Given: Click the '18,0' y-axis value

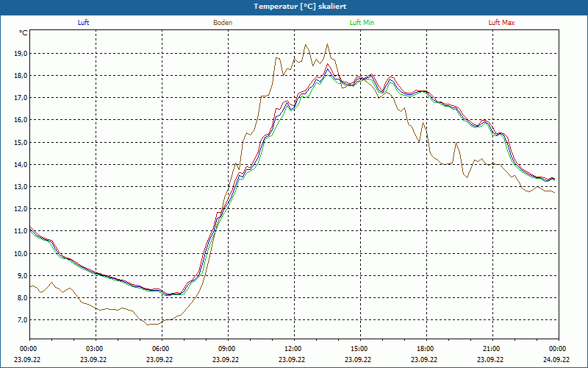Looking at the screenshot, I should tap(21, 76).
